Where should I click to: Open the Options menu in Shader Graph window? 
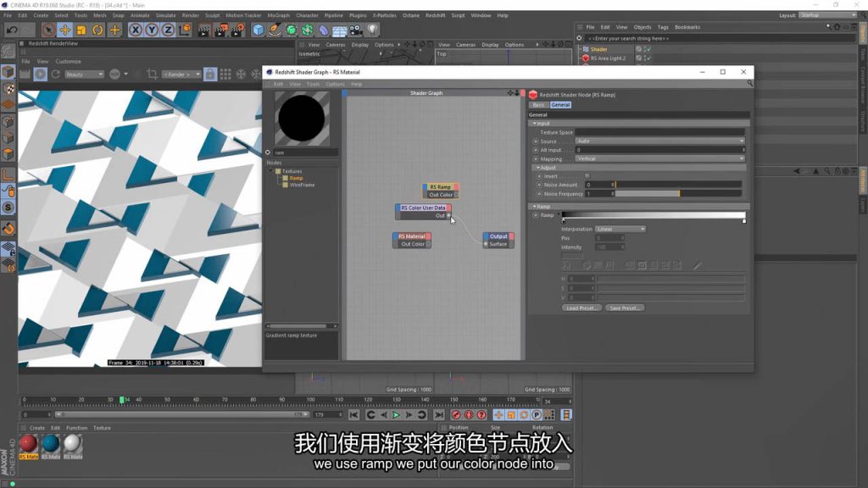click(335, 84)
